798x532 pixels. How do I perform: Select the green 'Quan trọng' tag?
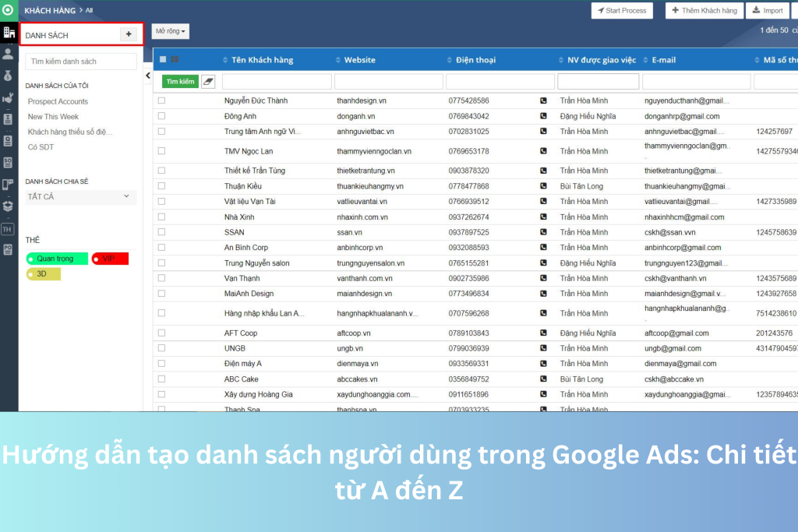(57, 259)
